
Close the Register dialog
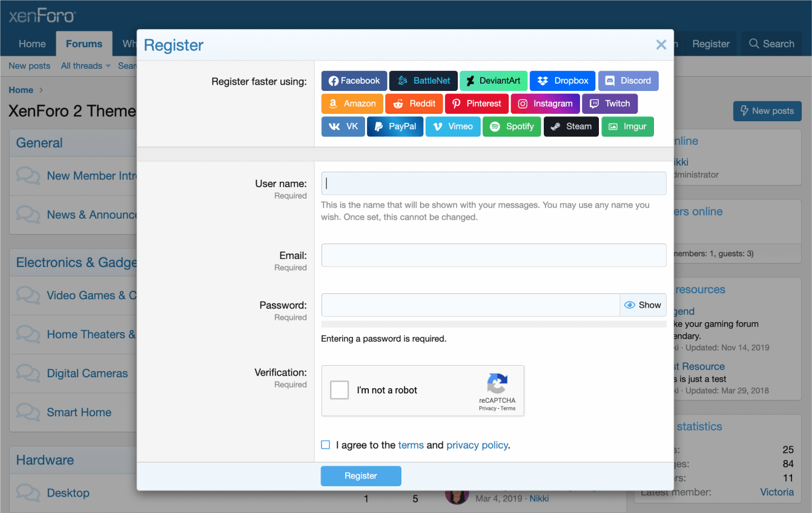point(661,44)
